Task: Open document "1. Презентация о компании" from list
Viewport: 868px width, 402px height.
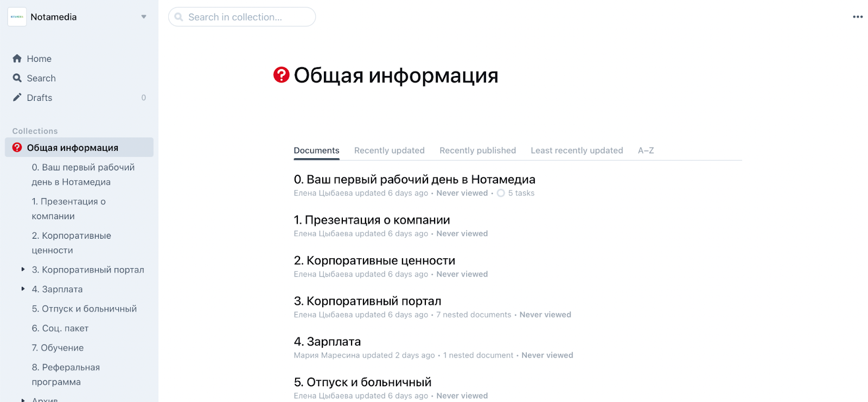Action: tap(372, 220)
